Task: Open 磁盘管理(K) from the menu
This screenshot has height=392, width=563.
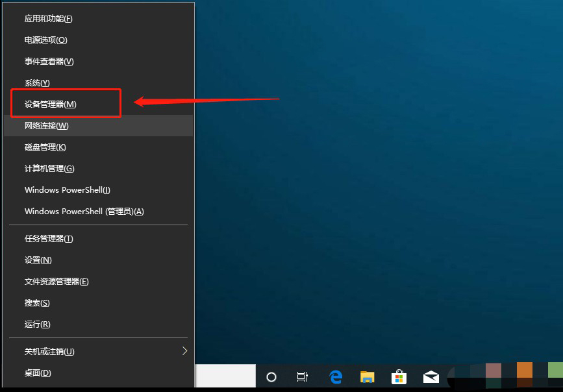Action: pyautogui.click(x=45, y=147)
